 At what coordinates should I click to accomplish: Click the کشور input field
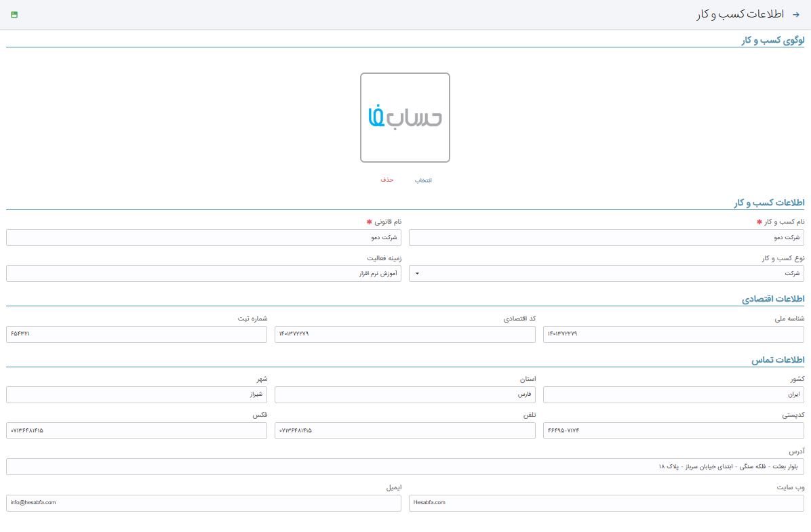coord(673,394)
